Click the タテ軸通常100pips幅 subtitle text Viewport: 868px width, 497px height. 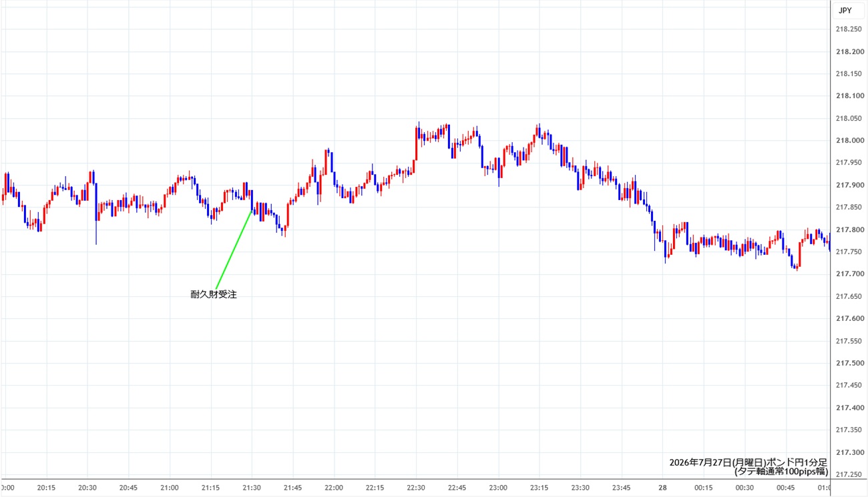[781, 471]
